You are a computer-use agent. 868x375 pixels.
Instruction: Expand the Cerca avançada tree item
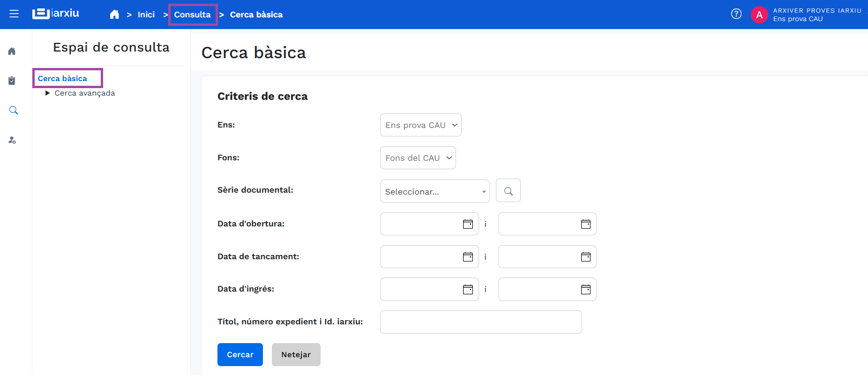[x=47, y=93]
